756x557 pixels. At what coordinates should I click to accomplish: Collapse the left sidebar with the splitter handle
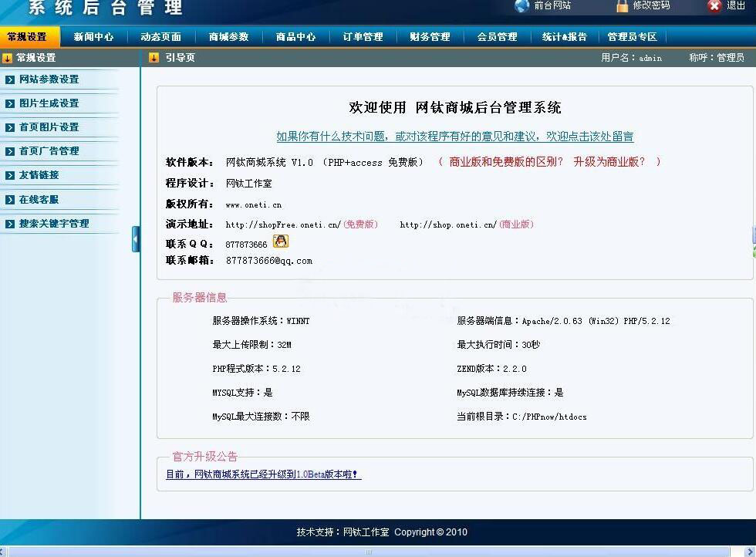[136, 239]
